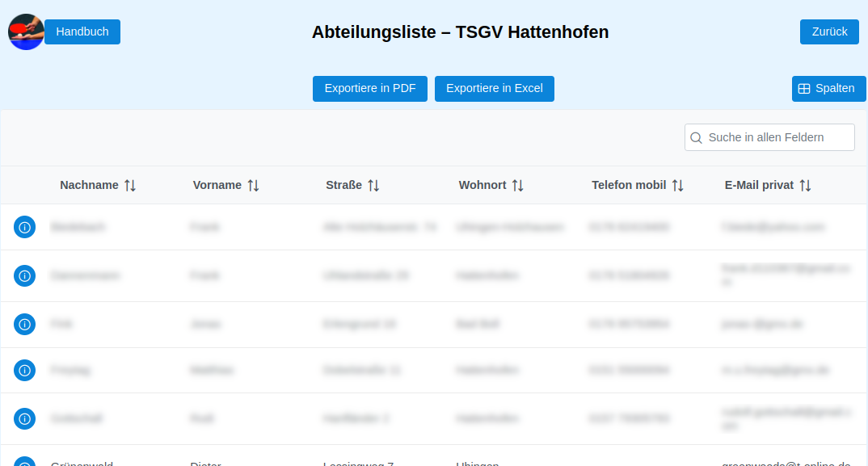This screenshot has height=466, width=868.
Task: Click the Vorname column header text
Action: tap(217, 185)
